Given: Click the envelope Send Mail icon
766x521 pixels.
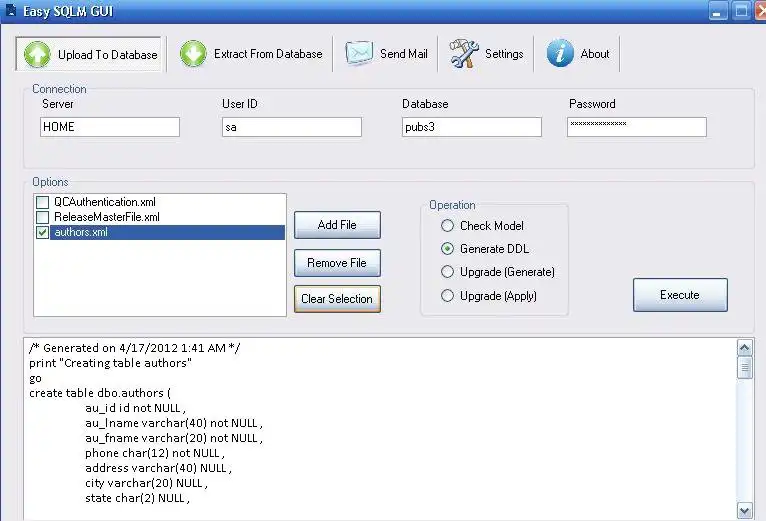Looking at the screenshot, I should [359, 53].
